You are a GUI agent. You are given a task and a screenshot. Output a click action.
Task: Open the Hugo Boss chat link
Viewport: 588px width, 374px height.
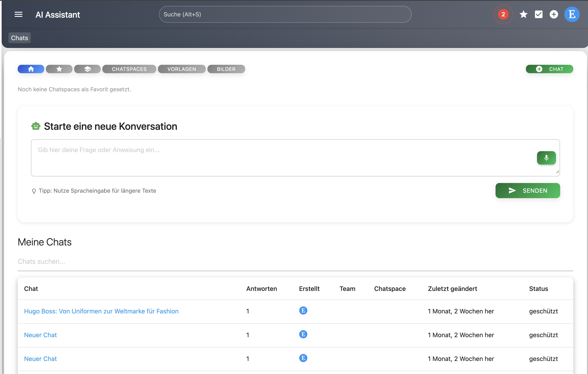(x=101, y=311)
